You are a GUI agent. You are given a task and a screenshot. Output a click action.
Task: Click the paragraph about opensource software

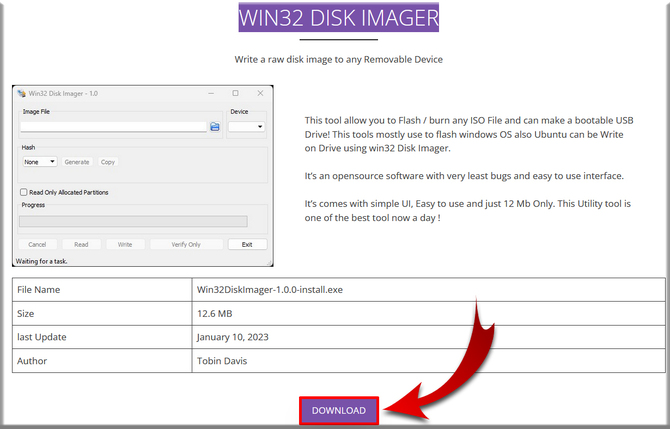(464, 176)
